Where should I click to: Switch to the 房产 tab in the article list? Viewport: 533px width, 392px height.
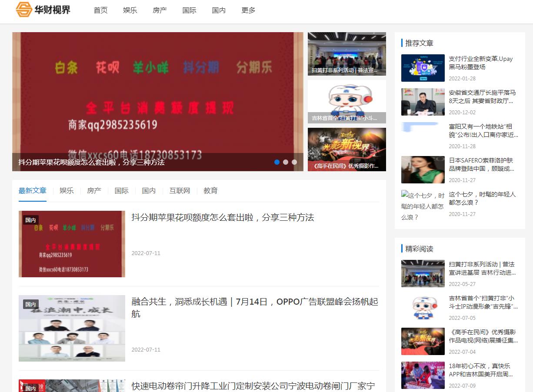pos(94,190)
